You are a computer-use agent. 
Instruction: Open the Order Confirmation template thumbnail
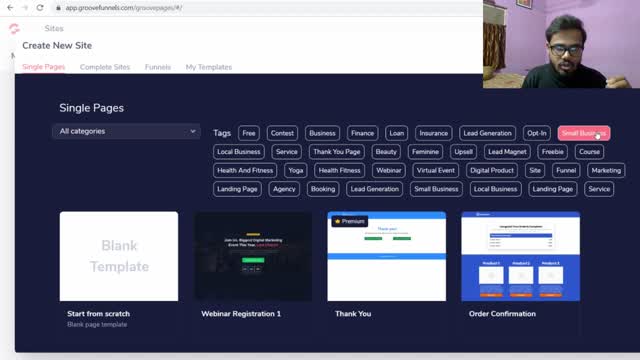click(520, 256)
